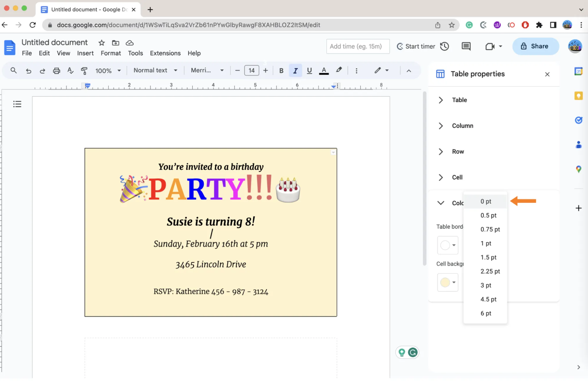Show the document outline
The image size is (588, 382).
pyautogui.click(x=17, y=104)
